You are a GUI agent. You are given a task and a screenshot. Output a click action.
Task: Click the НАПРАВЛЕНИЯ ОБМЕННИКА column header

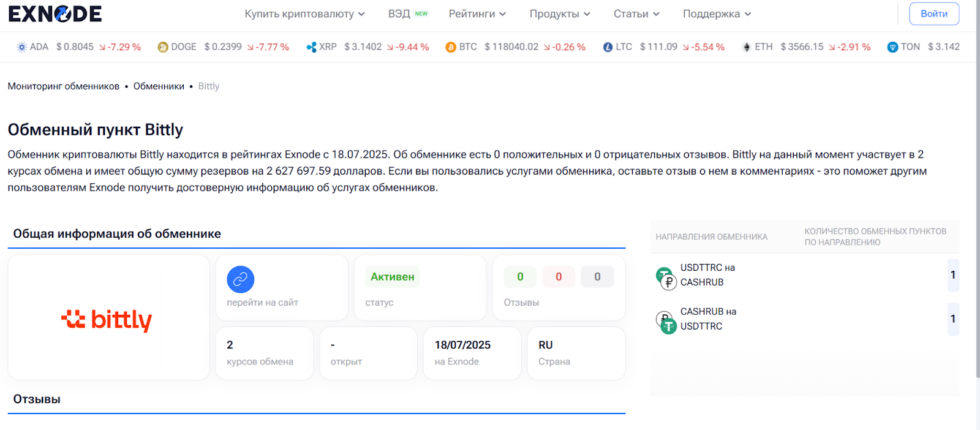click(711, 237)
